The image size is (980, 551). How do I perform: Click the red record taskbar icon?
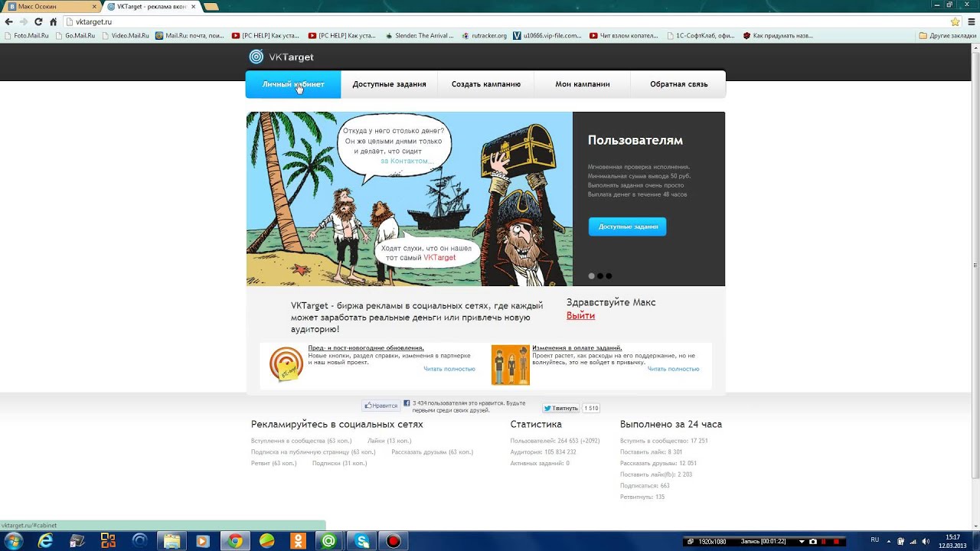point(394,541)
